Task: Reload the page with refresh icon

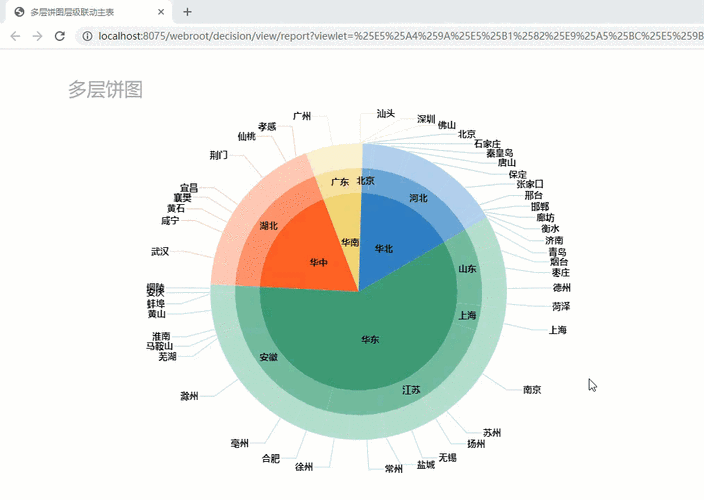Action: [x=60, y=36]
